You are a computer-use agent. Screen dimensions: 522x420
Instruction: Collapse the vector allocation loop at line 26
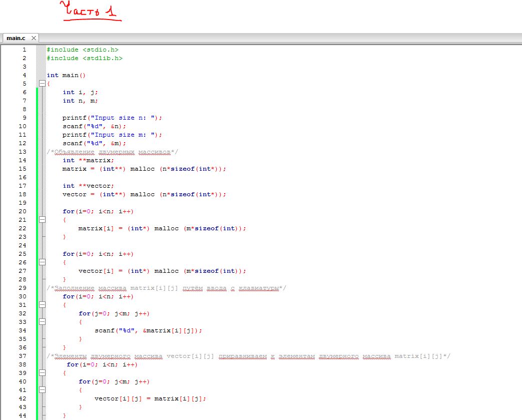[43, 262]
